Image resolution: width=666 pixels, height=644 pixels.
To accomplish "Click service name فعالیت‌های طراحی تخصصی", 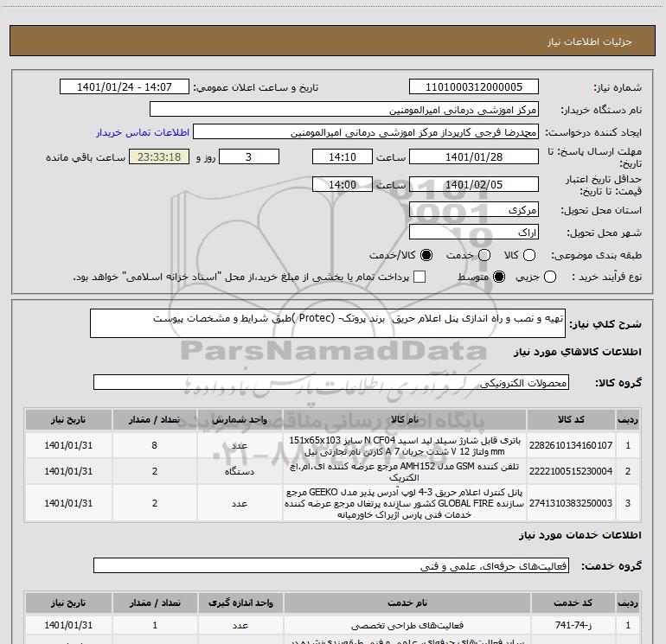I will pyautogui.click(x=407, y=625).
